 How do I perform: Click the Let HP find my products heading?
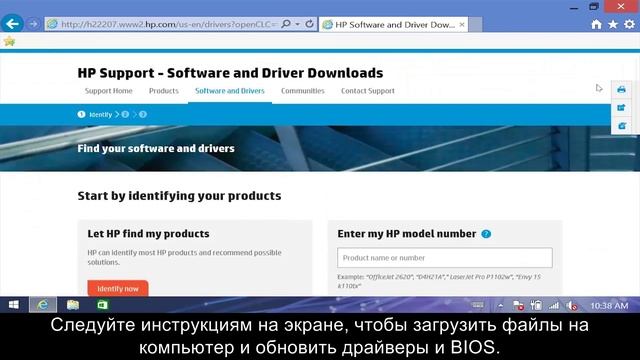[148, 233]
